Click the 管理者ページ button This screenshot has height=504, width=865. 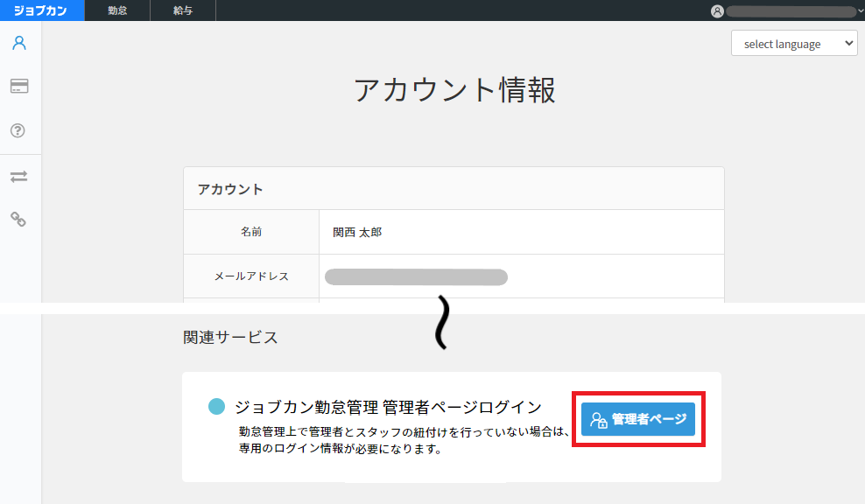tap(637, 419)
